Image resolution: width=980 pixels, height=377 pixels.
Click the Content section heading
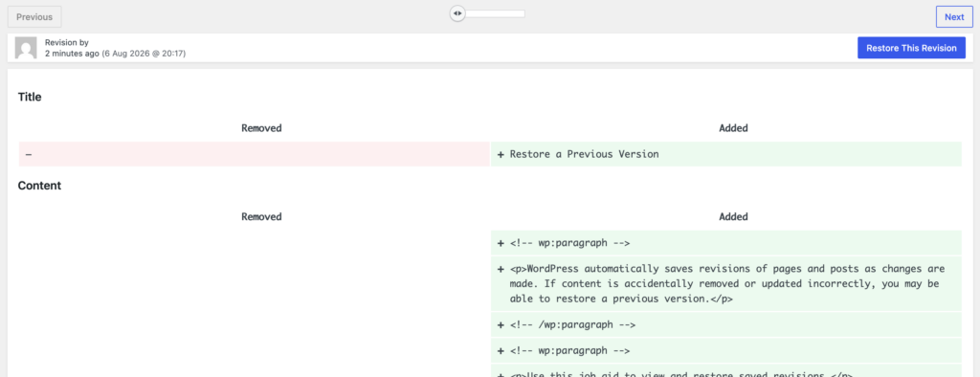[x=39, y=186]
